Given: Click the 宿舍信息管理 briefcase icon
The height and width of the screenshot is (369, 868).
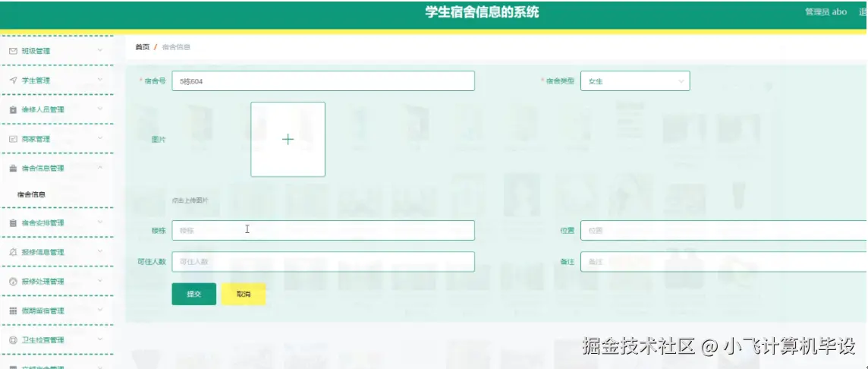Looking at the screenshot, I should [14, 169].
